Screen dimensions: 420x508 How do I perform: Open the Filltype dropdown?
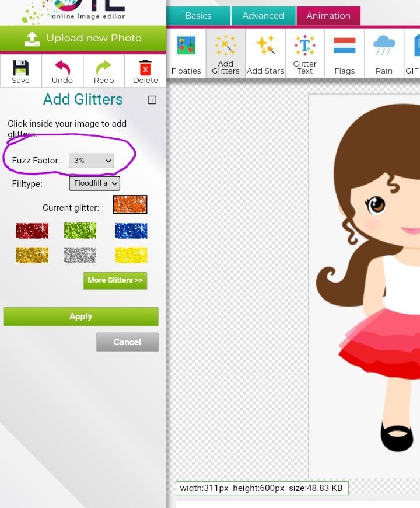pyautogui.click(x=94, y=183)
